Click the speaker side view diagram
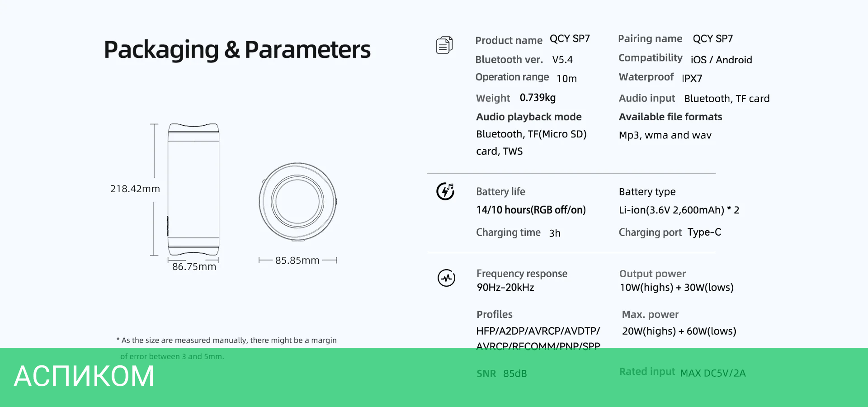Viewport: 868px width, 407px height. 193,190
